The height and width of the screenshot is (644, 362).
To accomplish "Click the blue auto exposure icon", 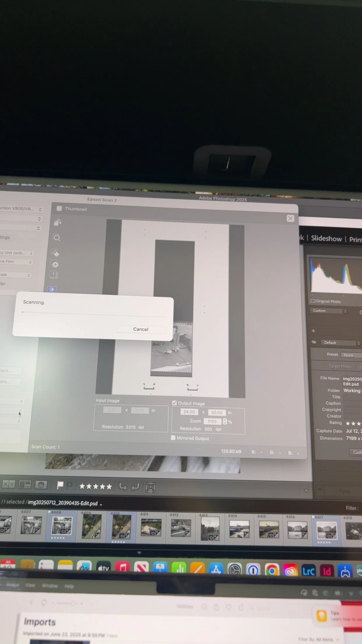I will pyautogui.click(x=52, y=289).
